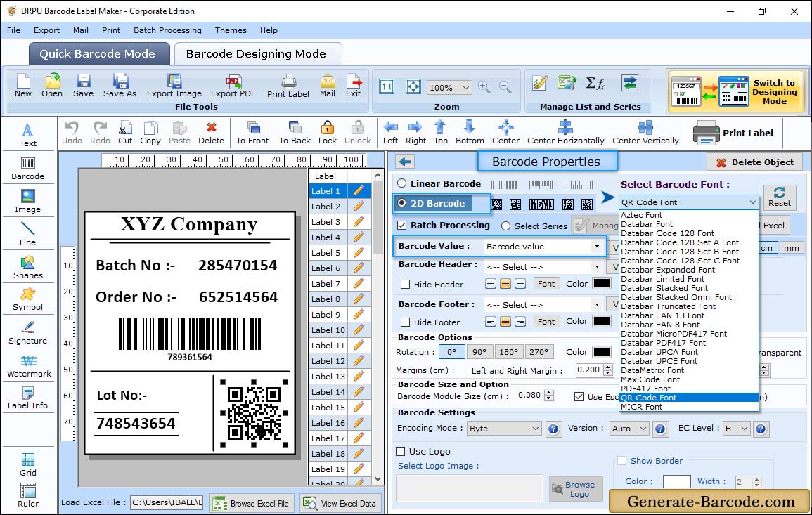Click the Reset button
The image size is (812, 515).
pos(780,197)
